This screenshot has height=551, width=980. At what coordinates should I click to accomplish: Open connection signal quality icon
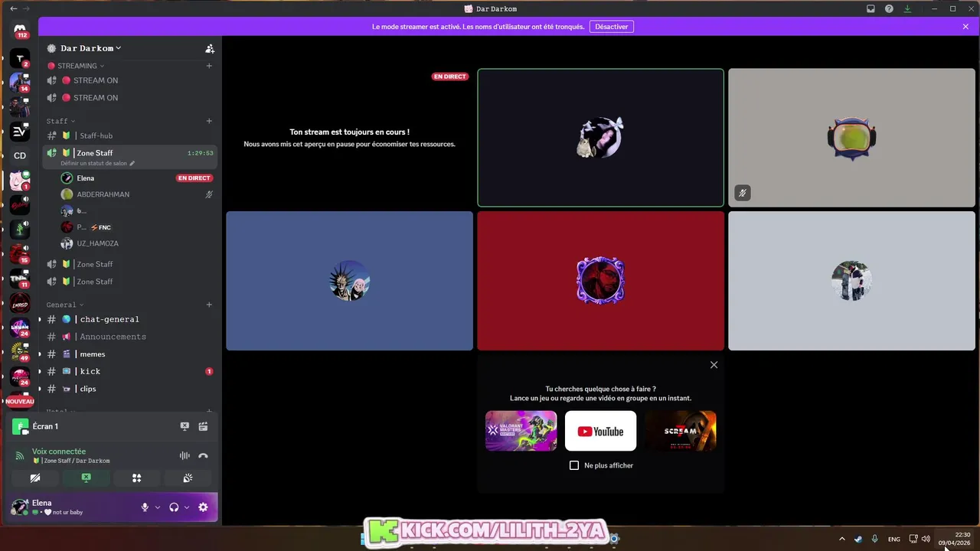tap(20, 455)
